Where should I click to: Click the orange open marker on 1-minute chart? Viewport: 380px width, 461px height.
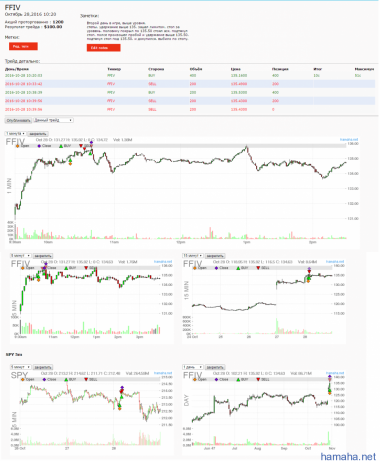[x=70, y=164]
